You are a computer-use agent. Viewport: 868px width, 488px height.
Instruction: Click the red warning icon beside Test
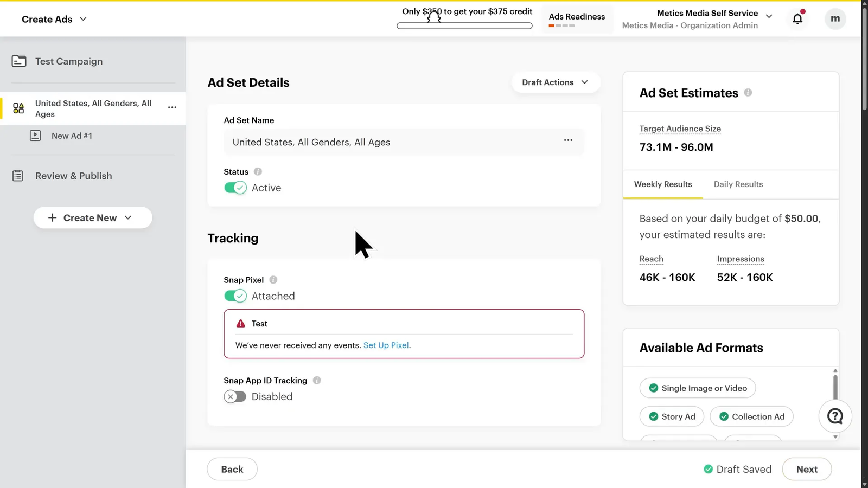[241, 324]
